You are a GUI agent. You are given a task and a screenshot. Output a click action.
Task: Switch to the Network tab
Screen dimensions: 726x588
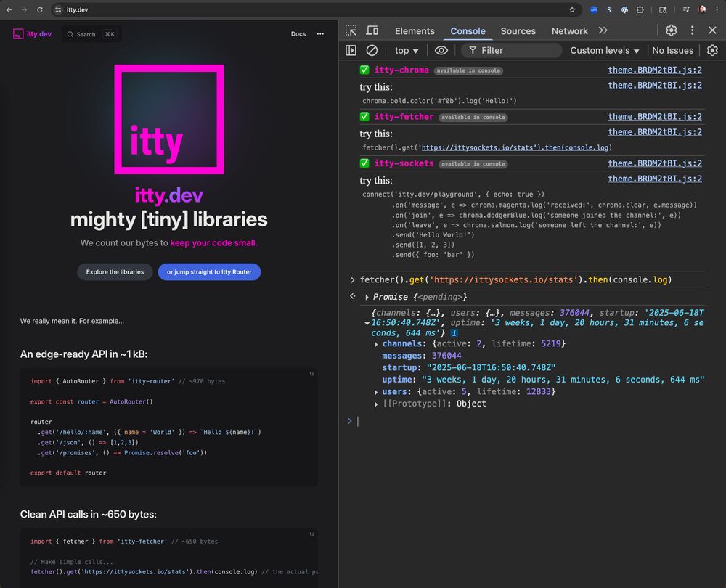tap(569, 31)
